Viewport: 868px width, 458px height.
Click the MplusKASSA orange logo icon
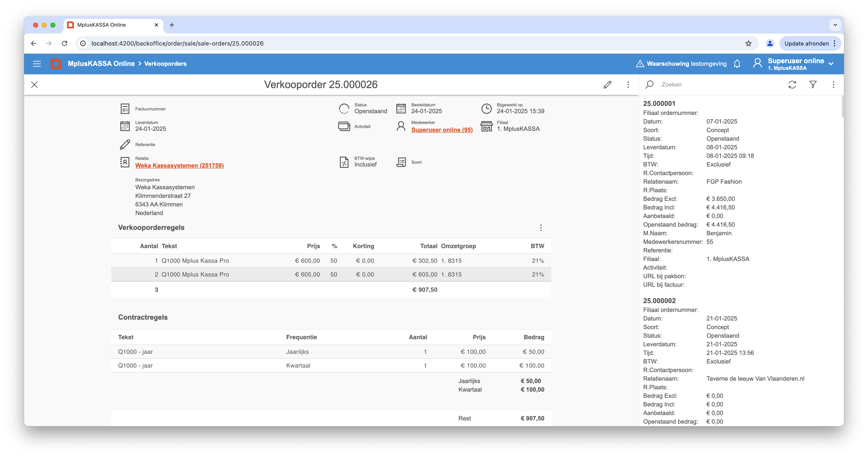[x=56, y=64]
